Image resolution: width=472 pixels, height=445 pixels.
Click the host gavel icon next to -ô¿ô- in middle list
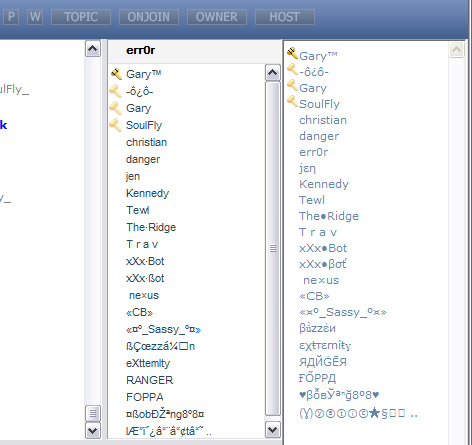(115, 91)
